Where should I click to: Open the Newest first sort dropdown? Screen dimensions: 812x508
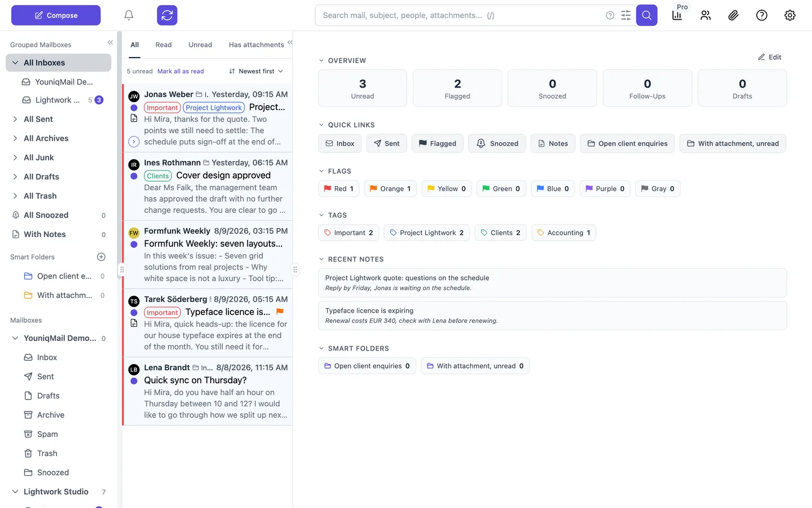tap(256, 71)
